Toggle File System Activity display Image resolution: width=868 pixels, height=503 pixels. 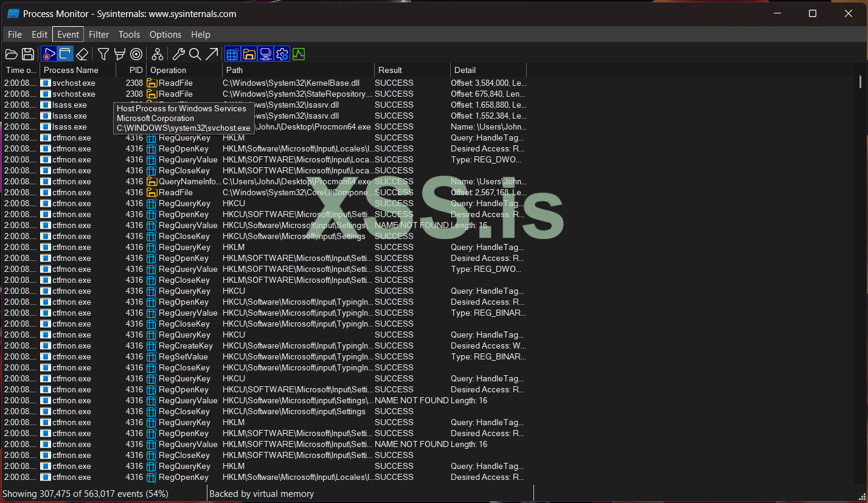[248, 54]
